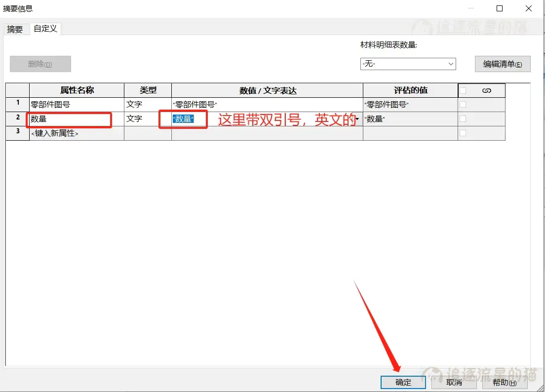Select the 数量 property name cell
This screenshot has height=392, width=545.
pos(69,119)
